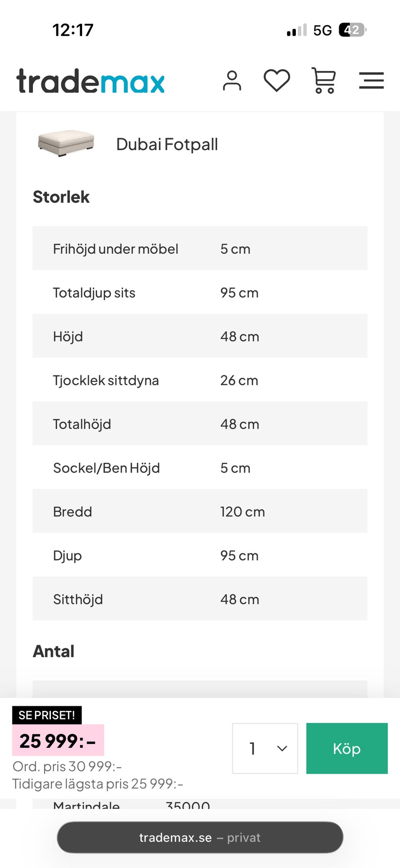The height and width of the screenshot is (868, 400).
Task: Tap the trademax.se address bar
Action: (x=200, y=838)
